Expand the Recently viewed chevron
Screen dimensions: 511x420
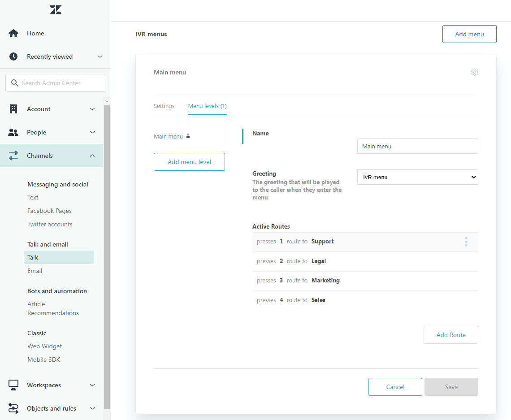coord(100,56)
